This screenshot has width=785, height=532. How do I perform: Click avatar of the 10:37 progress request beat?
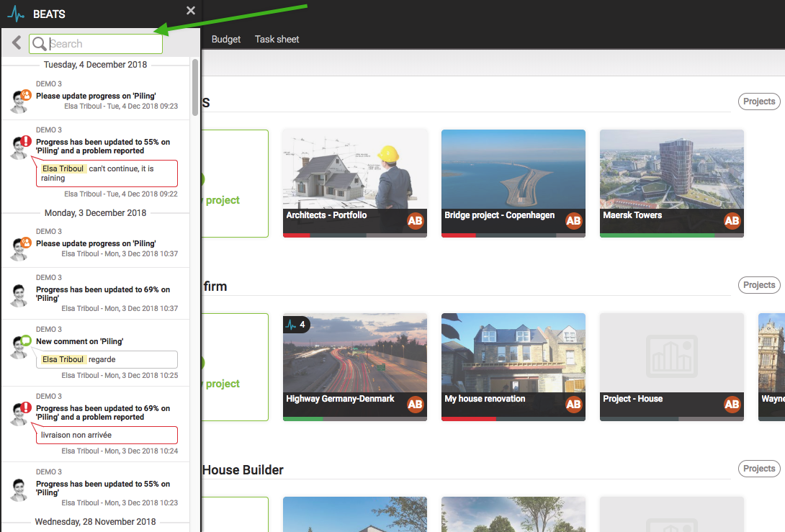coord(20,249)
